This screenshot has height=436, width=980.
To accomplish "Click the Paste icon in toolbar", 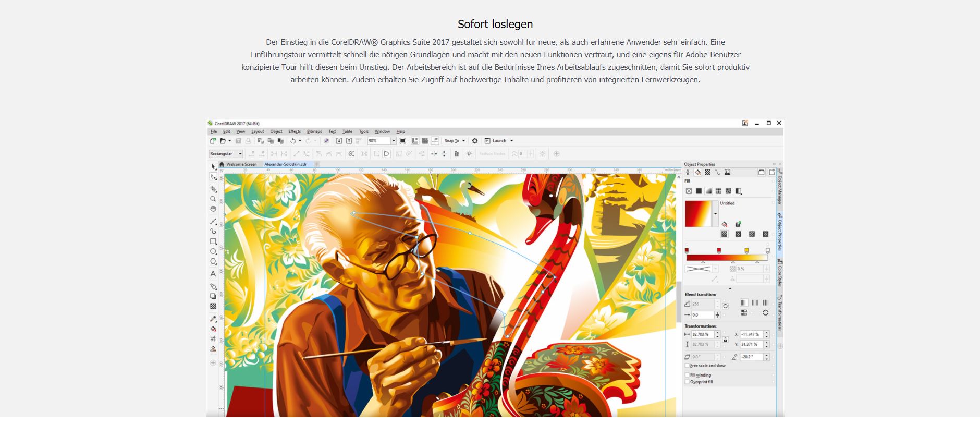I will click(x=280, y=141).
